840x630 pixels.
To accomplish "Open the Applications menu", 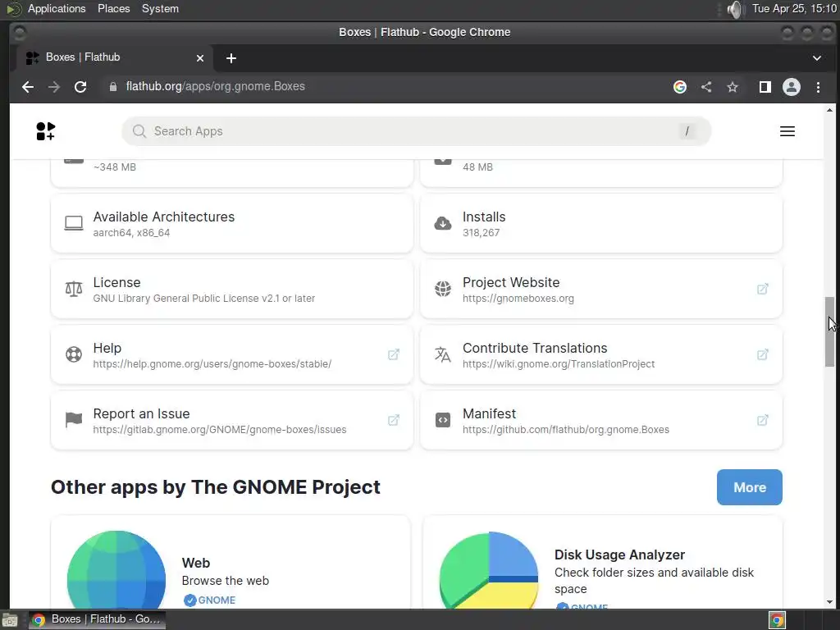I will (x=57, y=8).
